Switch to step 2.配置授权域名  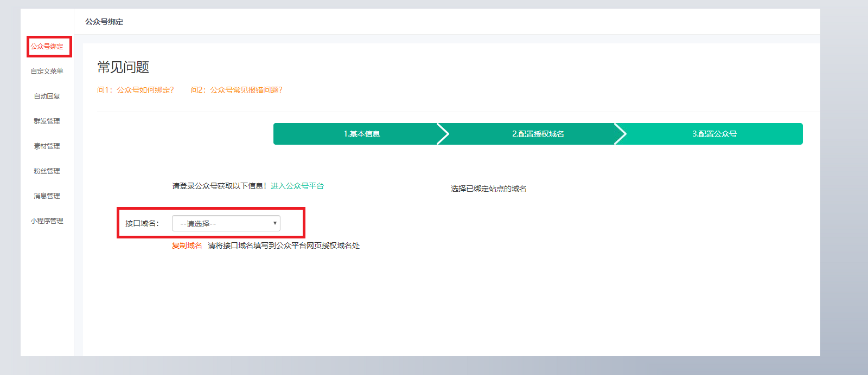coord(538,134)
